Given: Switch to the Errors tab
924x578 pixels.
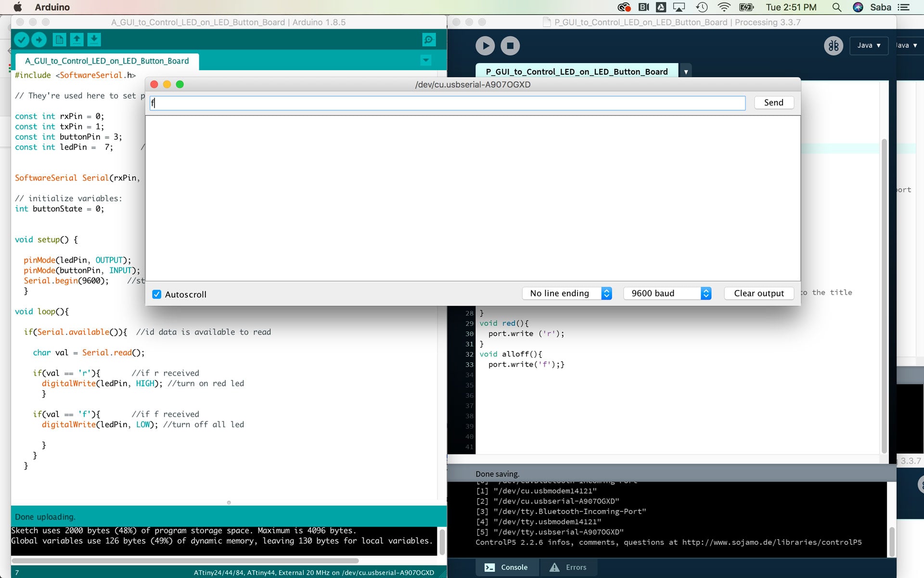Looking at the screenshot, I should 568,567.
